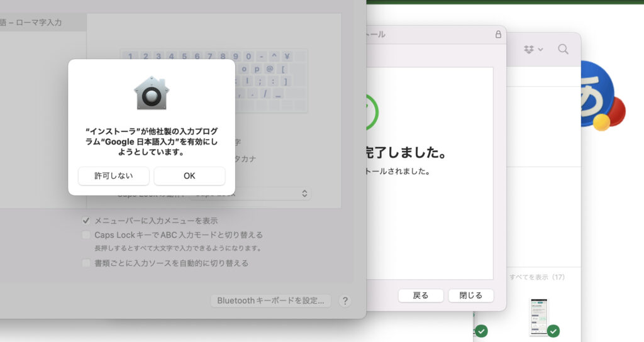Screen dimensions: 644x342
Task: Click the lock icon in installer title bar
Action: [x=498, y=34]
